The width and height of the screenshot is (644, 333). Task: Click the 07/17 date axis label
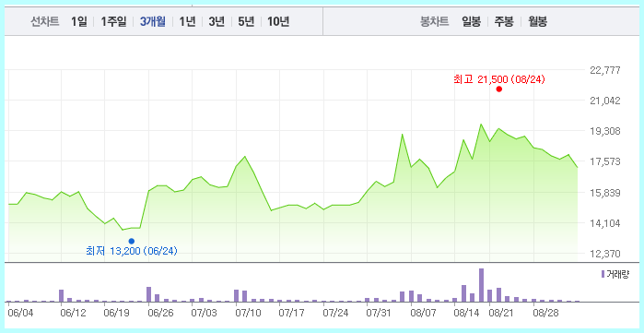292,314
